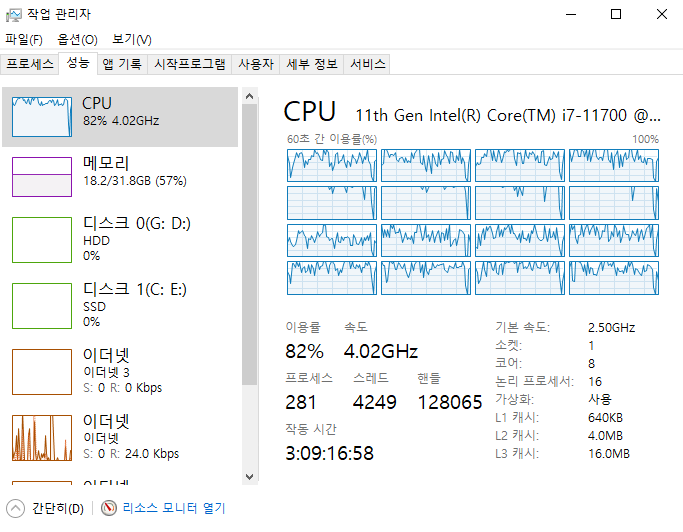Viewport: 683px width, 532px height.
Task: Switch to the 사용자 tab
Action: pos(256,64)
